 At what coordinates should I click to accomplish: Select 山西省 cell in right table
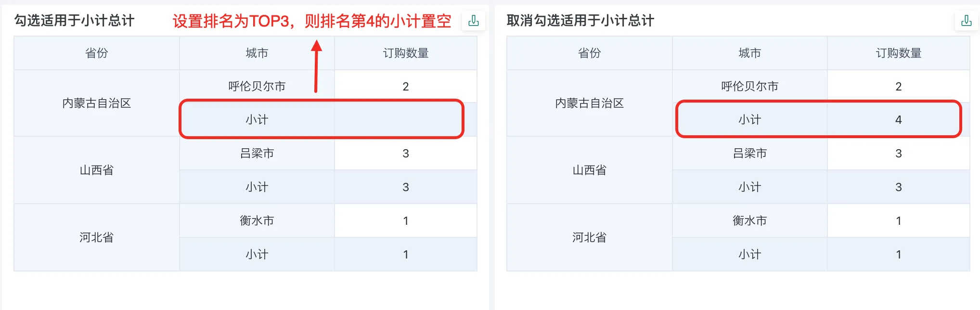[590, 170]
